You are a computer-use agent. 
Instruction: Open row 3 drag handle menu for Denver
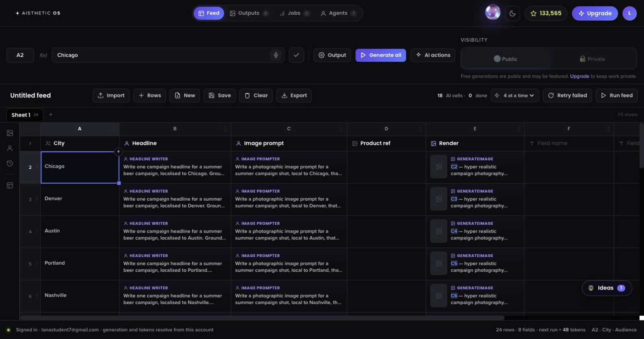[x=37, y=199]
